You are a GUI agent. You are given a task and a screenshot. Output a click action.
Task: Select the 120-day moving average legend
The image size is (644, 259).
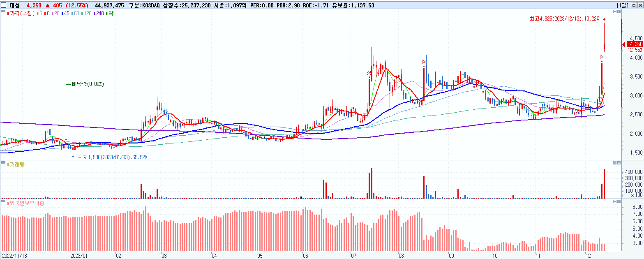pyautogui.click(x=86, y=14)
